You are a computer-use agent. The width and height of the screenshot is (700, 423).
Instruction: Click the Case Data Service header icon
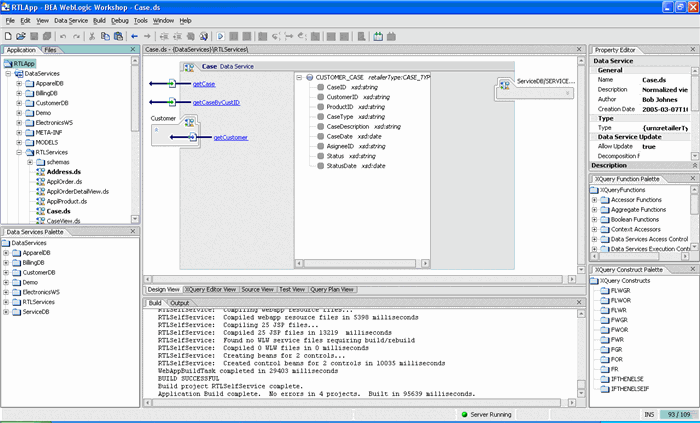pyautogui.click(x=189, y=67)
